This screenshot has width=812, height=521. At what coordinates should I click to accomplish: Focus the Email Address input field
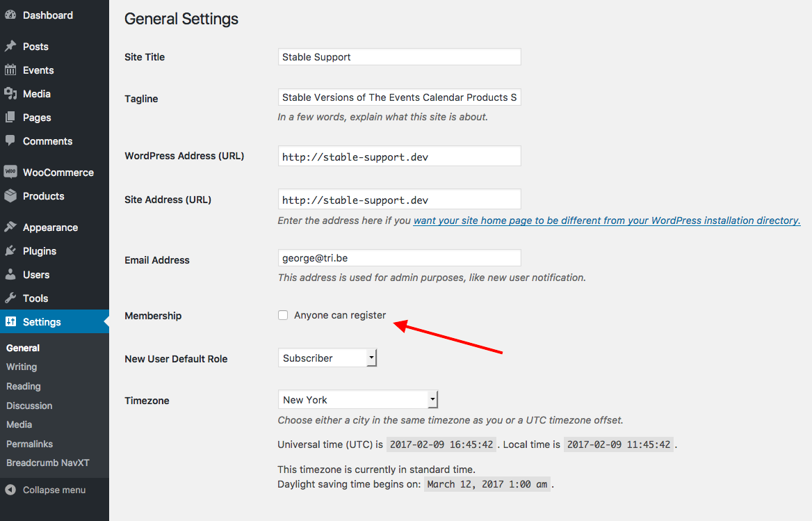tap(399, 258)
